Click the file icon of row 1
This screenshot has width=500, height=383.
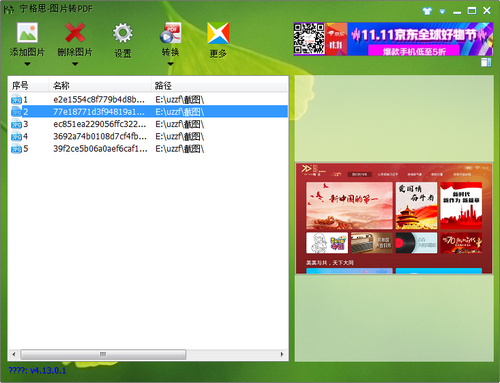pyautogui.click(x=16, y=100)
